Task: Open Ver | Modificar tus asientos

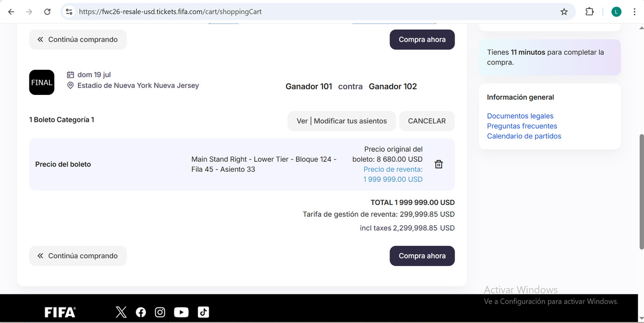Action: [x=342, y=121]
